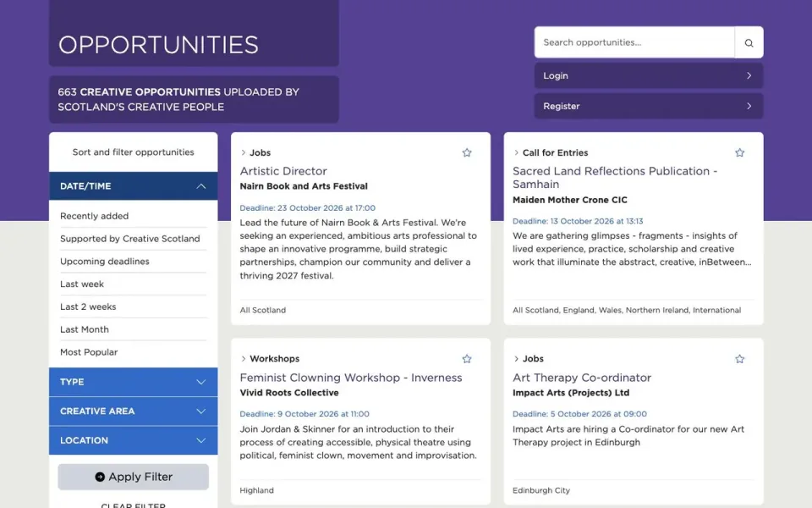Click the Call for Entries category label
Viewport: 812px width, 508px height.
555,152
